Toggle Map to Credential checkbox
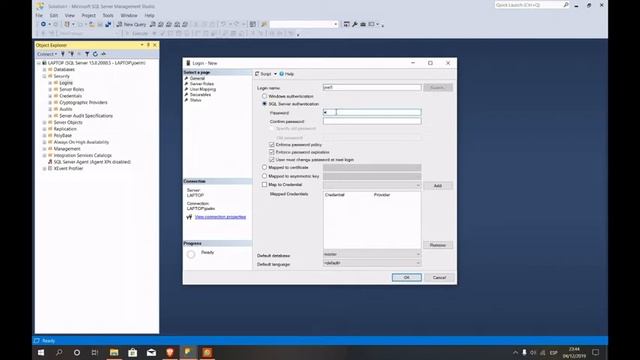Image resolution: width=640 pixels, height=360 pixels. 264,184
